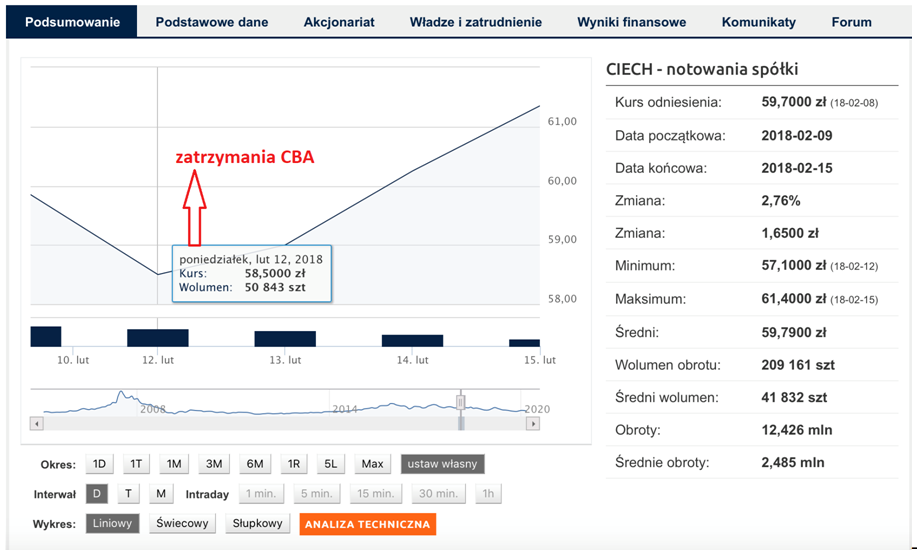Click Data początkowa value 2018-02-09
917x550 pixels.
click(797, 136)
